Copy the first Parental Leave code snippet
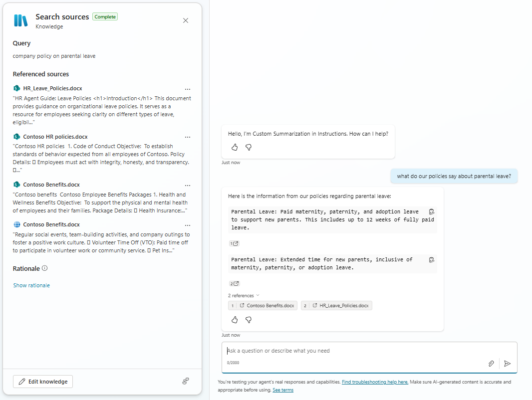This screenshot has height=400, width=532. (x=431, y=212)
